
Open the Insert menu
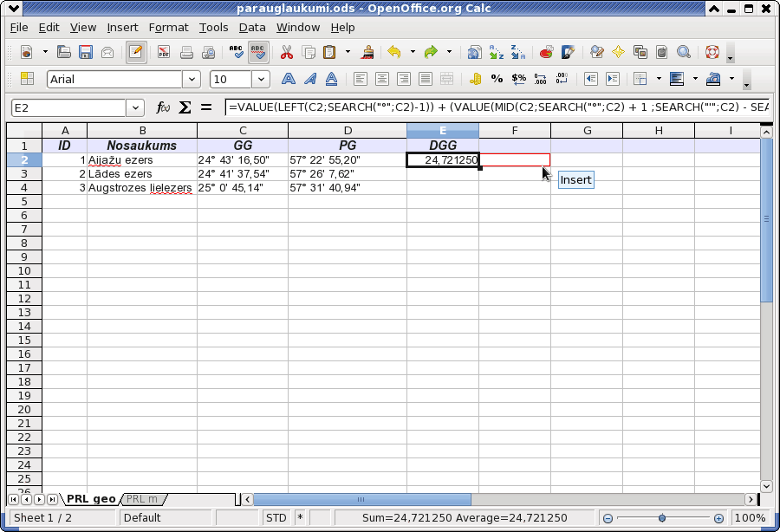pyautogui.click(x=122, y=28)
